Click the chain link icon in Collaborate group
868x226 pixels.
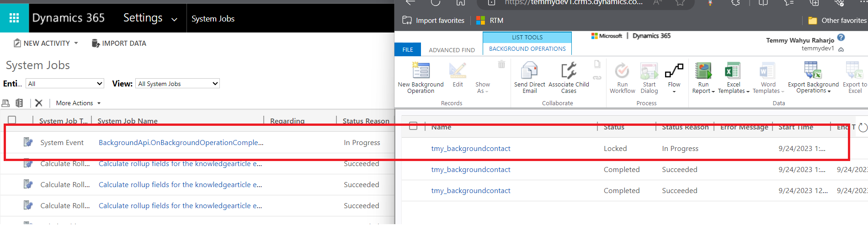[x=597, y=78]
